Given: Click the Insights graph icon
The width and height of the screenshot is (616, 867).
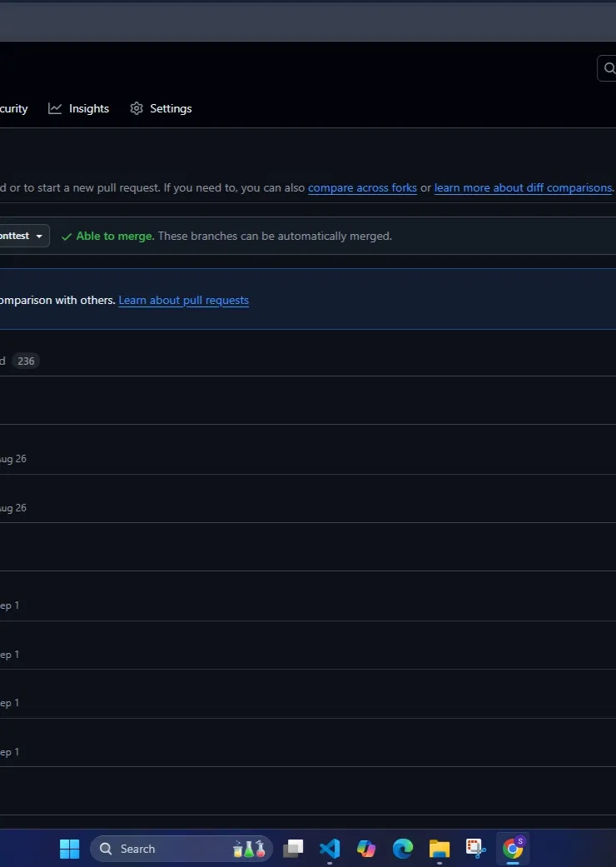Looking at the screenshot, I should click(x=55, y=108).
